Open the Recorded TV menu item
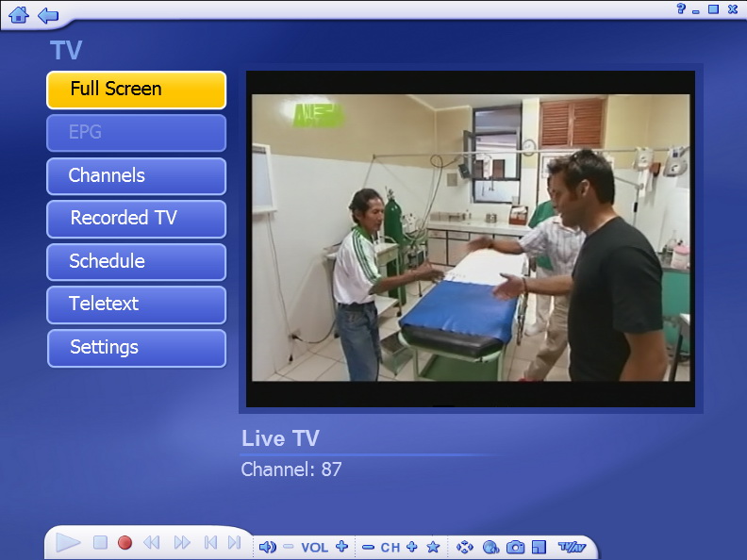Viewport: 747px width, 560px height. point(137,219)
